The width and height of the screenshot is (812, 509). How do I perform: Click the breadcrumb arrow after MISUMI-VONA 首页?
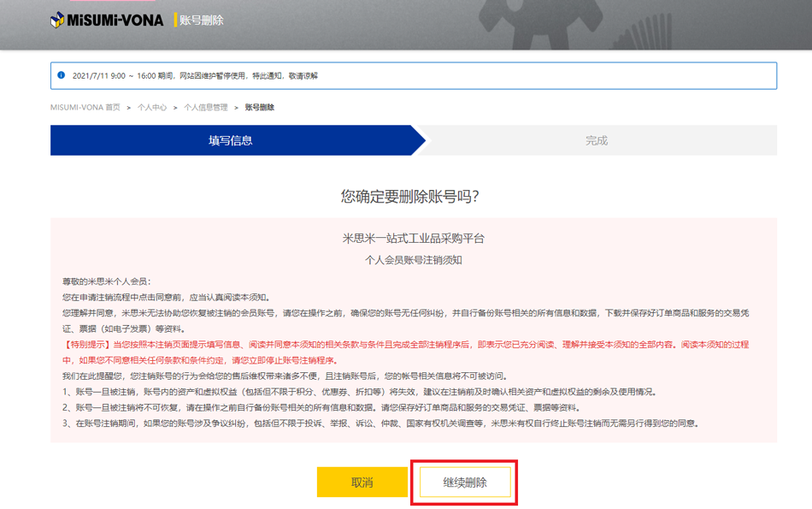[x=128, y=108]
